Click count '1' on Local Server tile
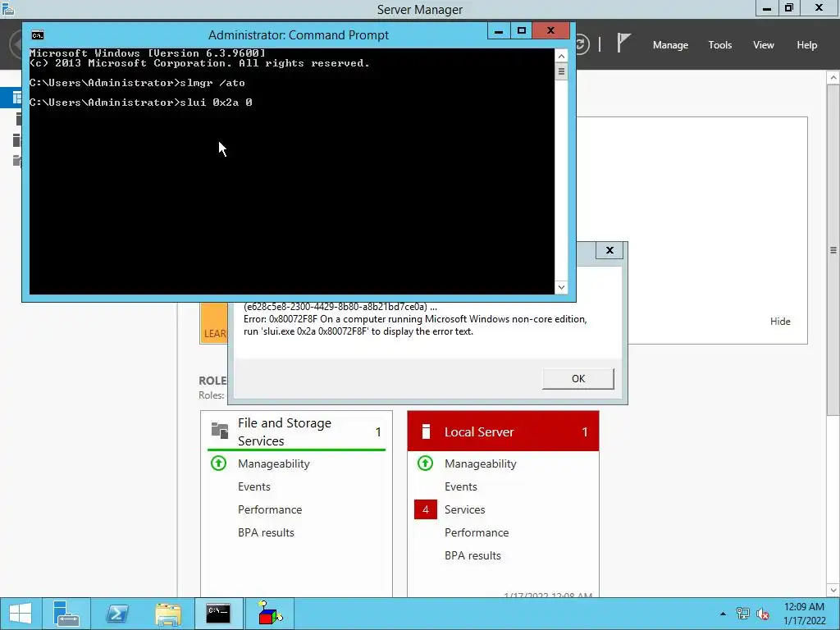 tap(584, 431)
